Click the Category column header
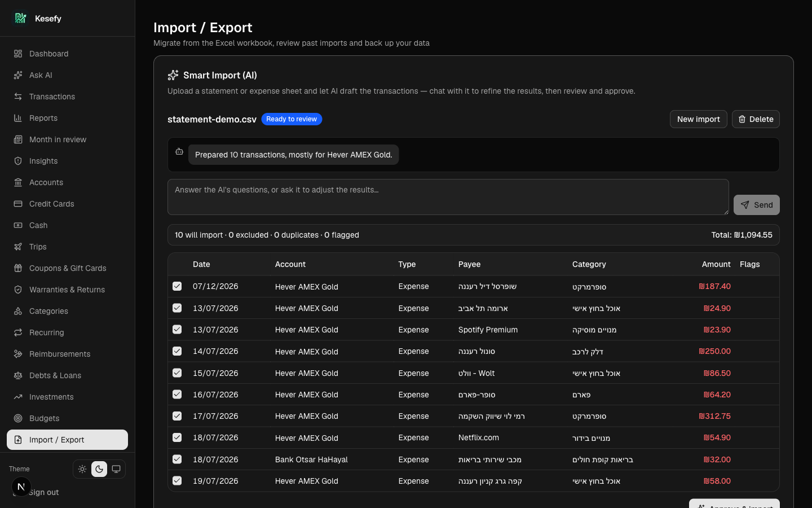Screen dimensions: 812x508 (x=589, y=264)
